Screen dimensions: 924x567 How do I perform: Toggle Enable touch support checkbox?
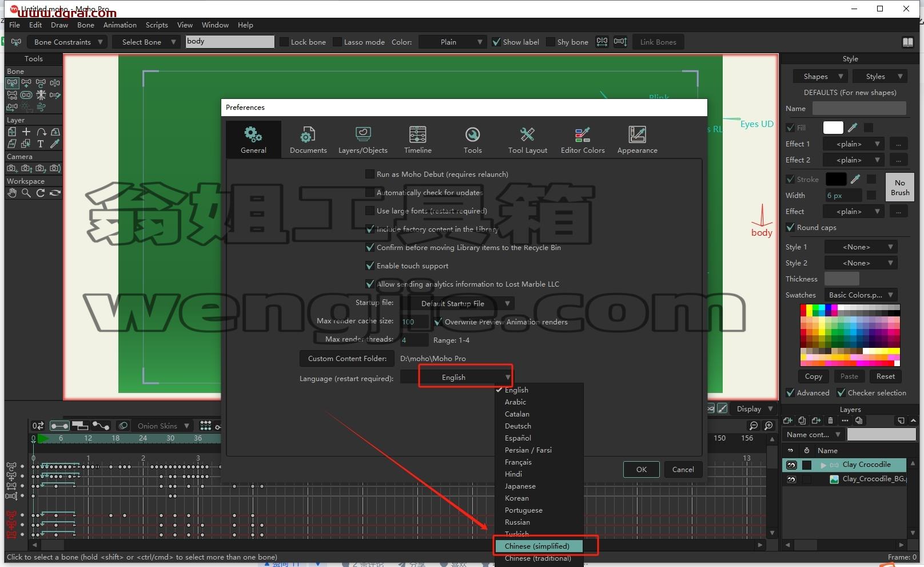[370, 265]
